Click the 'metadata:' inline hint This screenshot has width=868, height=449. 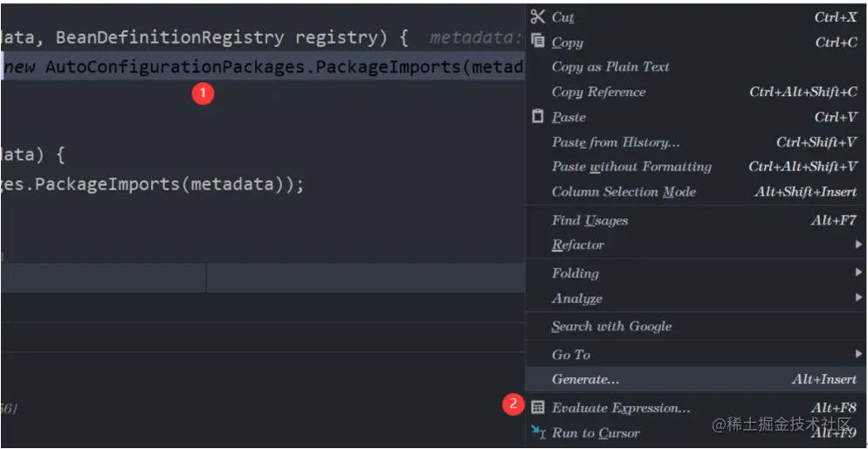pos(476,38)
